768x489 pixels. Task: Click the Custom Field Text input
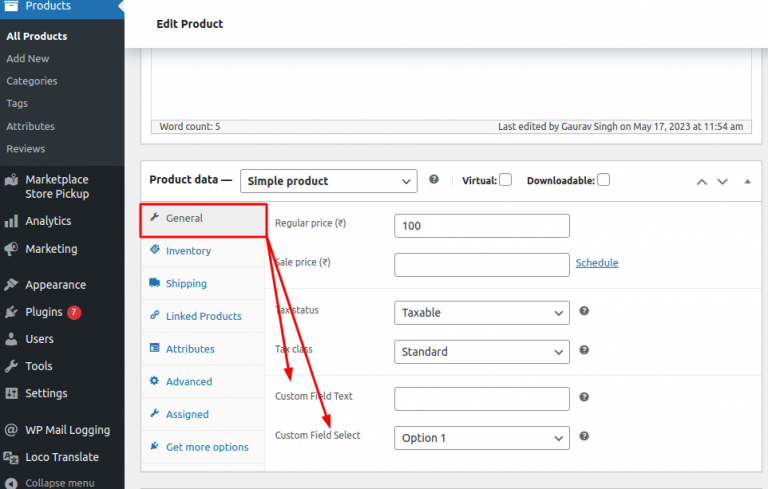point(482,399)
